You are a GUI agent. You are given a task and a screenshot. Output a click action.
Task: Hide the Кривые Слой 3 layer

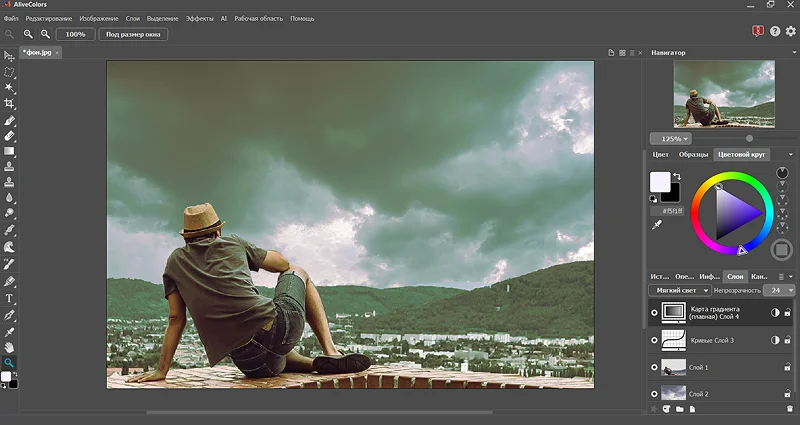click(x=655, y=340)
